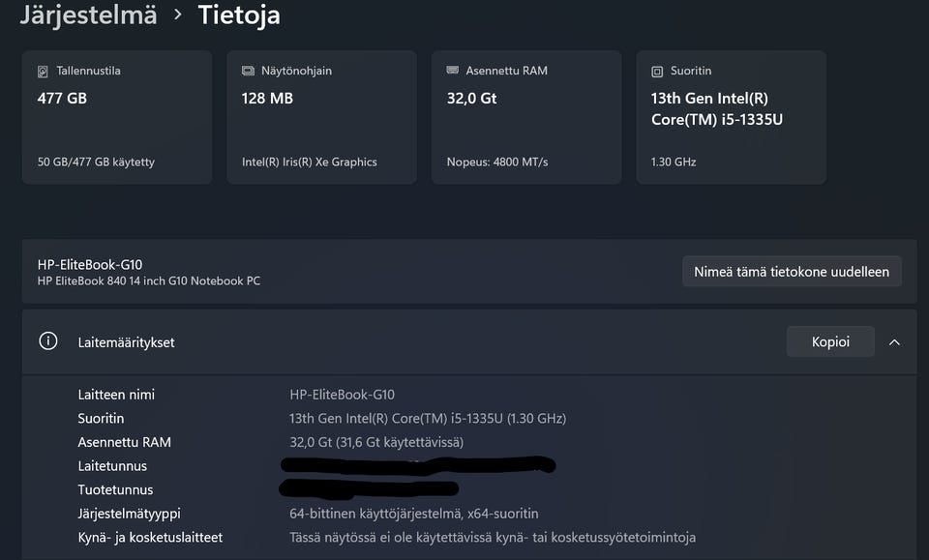Collapse the Laitemääritykset section chevron

pos(894,341)
